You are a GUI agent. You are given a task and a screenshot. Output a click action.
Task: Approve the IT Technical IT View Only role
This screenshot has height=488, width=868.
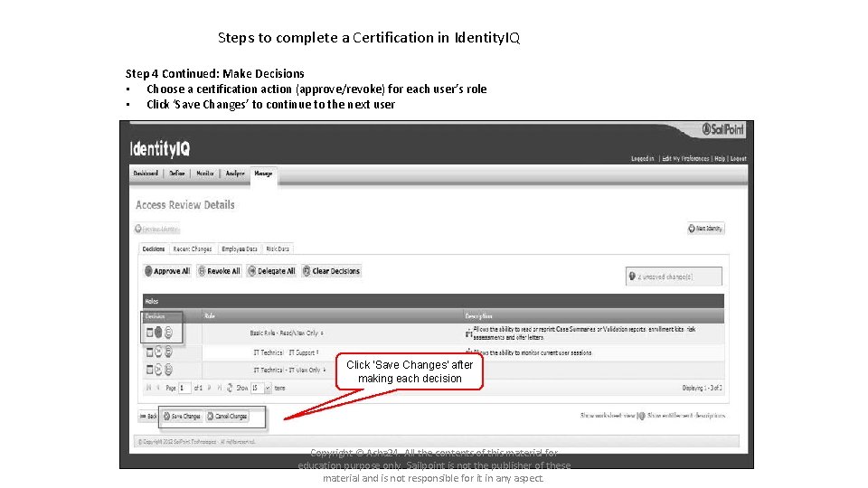click(x=158, y=370)
